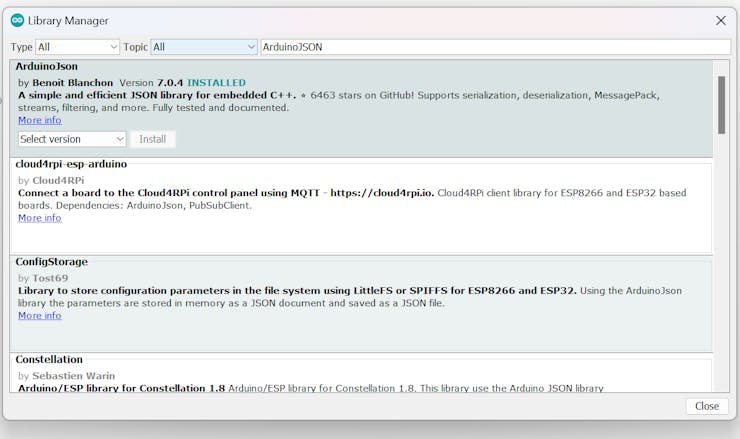Click the Topic label
Image resolution: width=740 pixels, height=439 pixels.
point(135,47)
